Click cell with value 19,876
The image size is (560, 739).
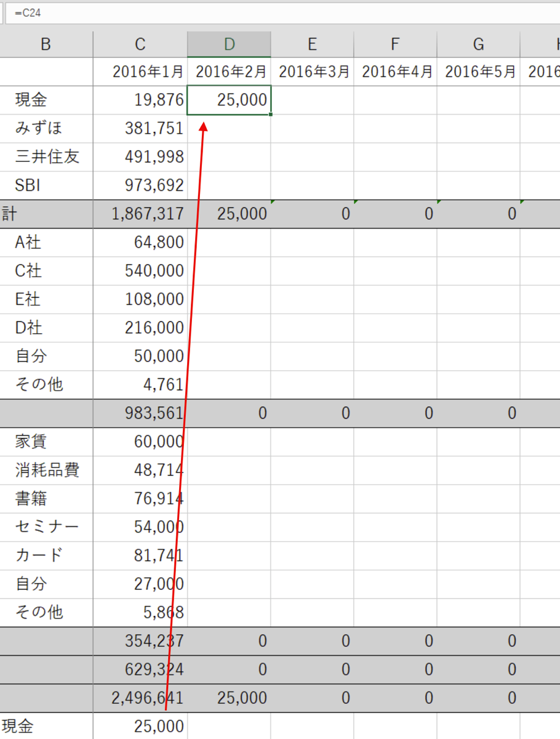(140, 100)
